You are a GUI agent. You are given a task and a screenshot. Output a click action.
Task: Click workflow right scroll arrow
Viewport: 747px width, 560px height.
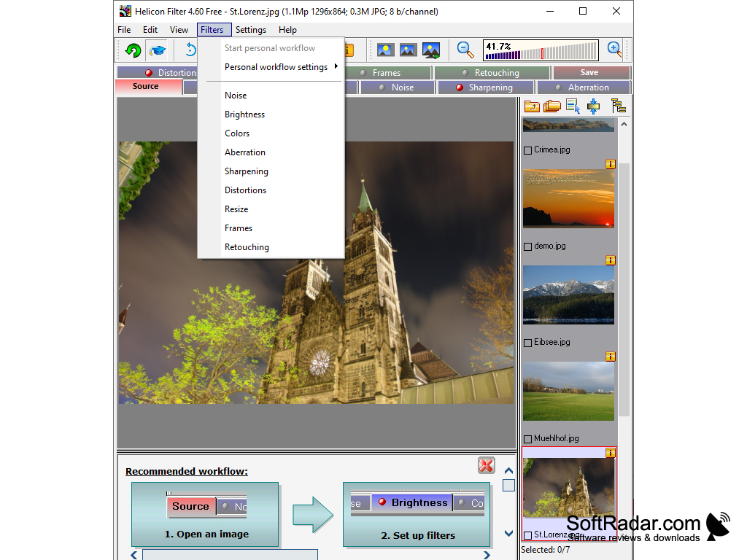point(487,555)
